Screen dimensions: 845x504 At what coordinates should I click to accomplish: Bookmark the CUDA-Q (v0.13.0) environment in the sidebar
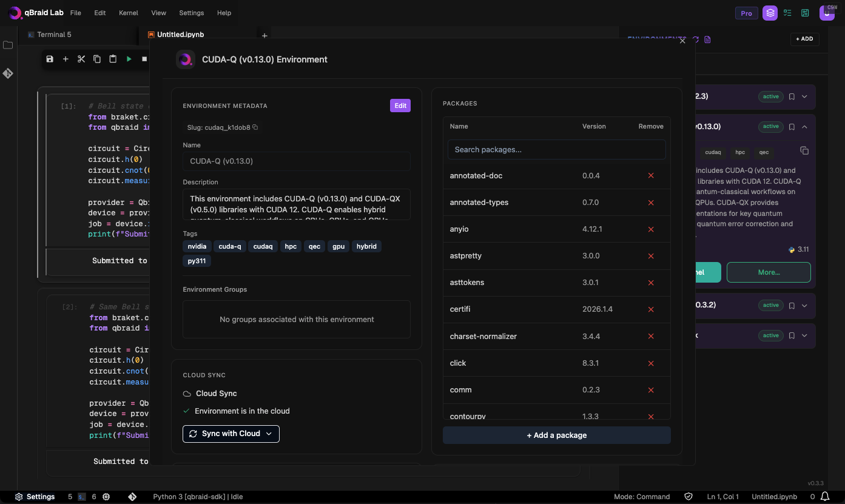792,127
